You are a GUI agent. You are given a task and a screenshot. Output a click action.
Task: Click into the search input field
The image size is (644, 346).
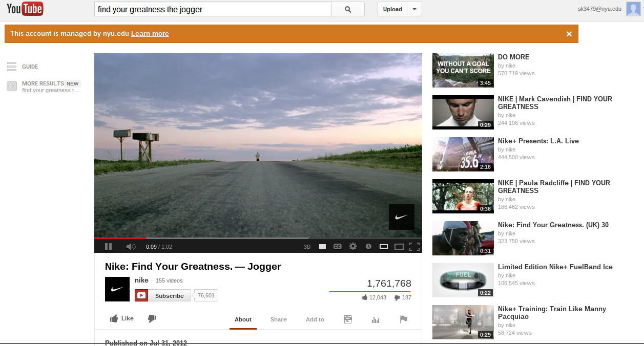[213, 9]
